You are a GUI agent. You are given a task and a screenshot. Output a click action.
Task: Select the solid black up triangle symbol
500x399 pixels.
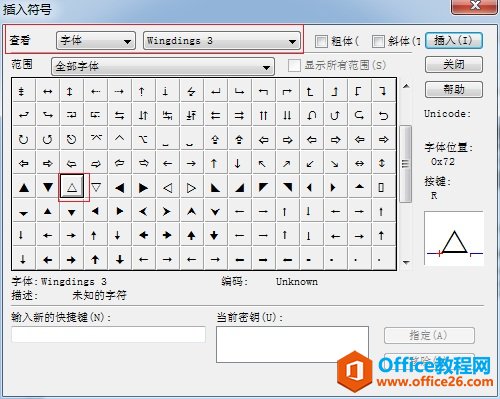(x=24, y=188)
